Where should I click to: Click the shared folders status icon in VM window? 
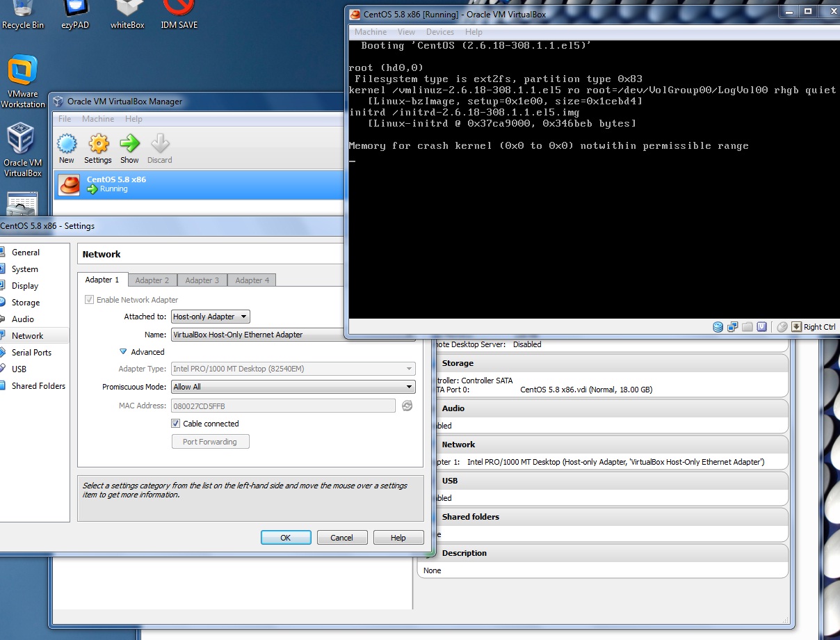748,327
